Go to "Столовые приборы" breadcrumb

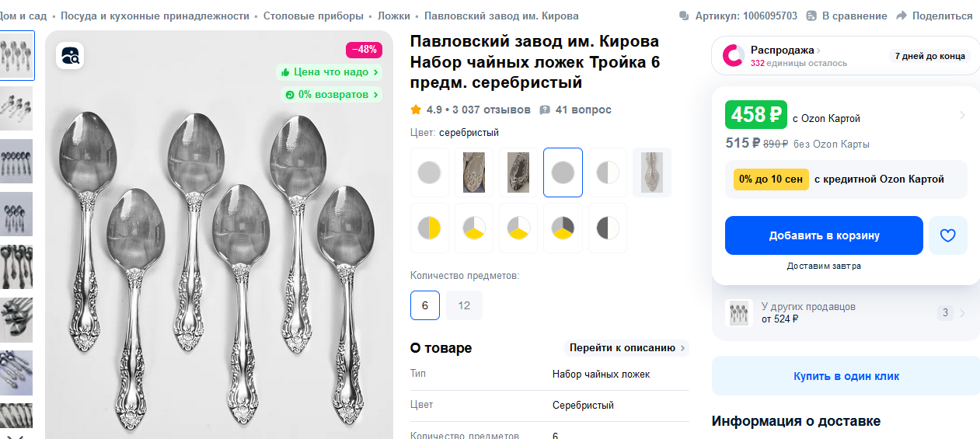[x=313, y=16]
